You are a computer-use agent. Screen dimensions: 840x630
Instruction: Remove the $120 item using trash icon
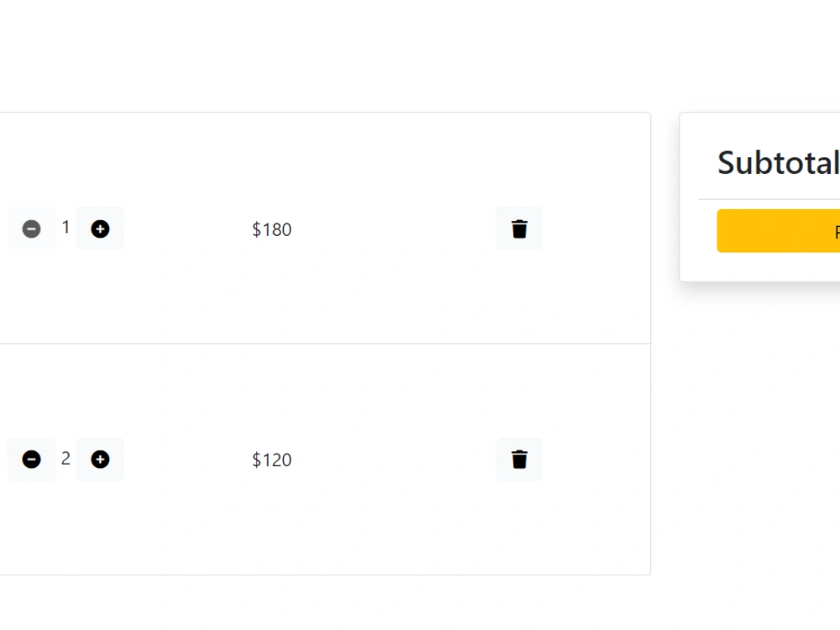point(518,459)
